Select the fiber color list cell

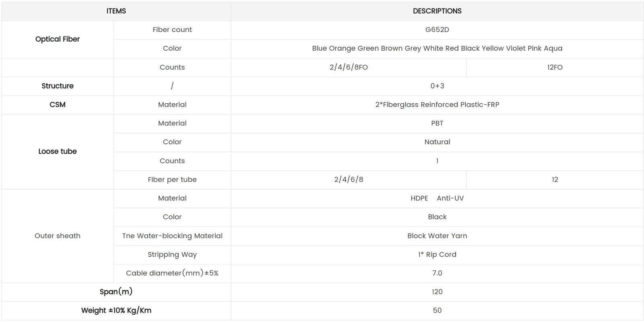pyautogui.click(x=437, y=48)
